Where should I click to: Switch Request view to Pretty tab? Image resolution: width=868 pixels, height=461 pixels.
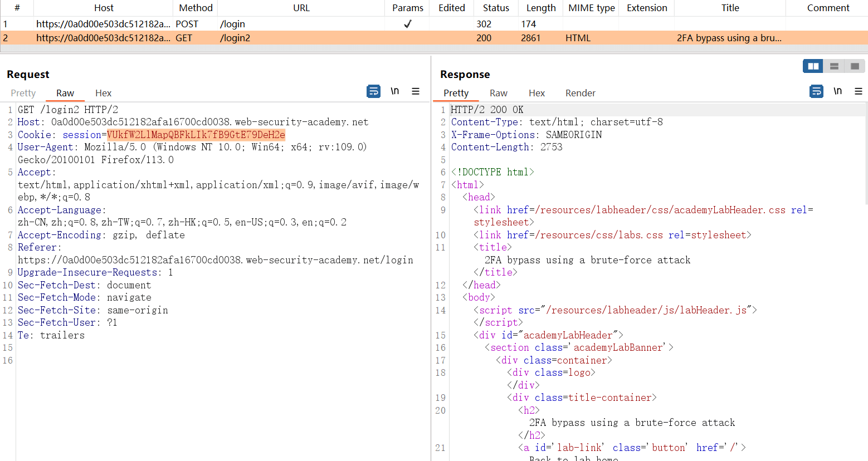coord(23,93)
